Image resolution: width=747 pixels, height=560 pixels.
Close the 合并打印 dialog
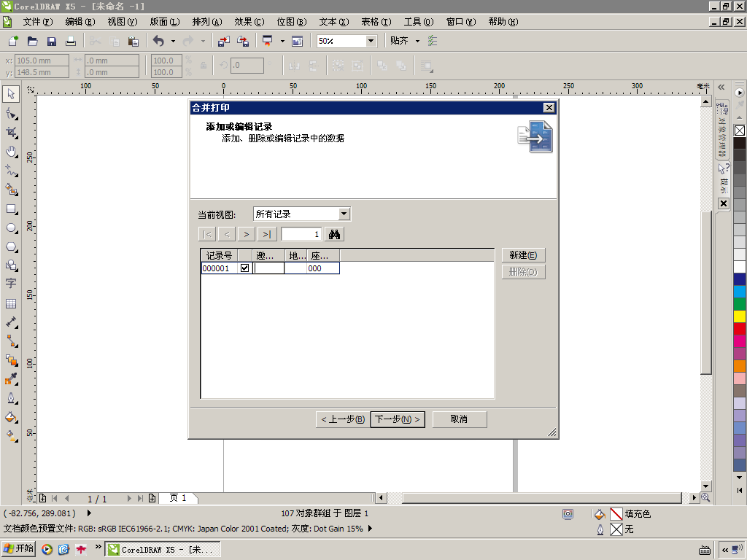pos(549,108)
